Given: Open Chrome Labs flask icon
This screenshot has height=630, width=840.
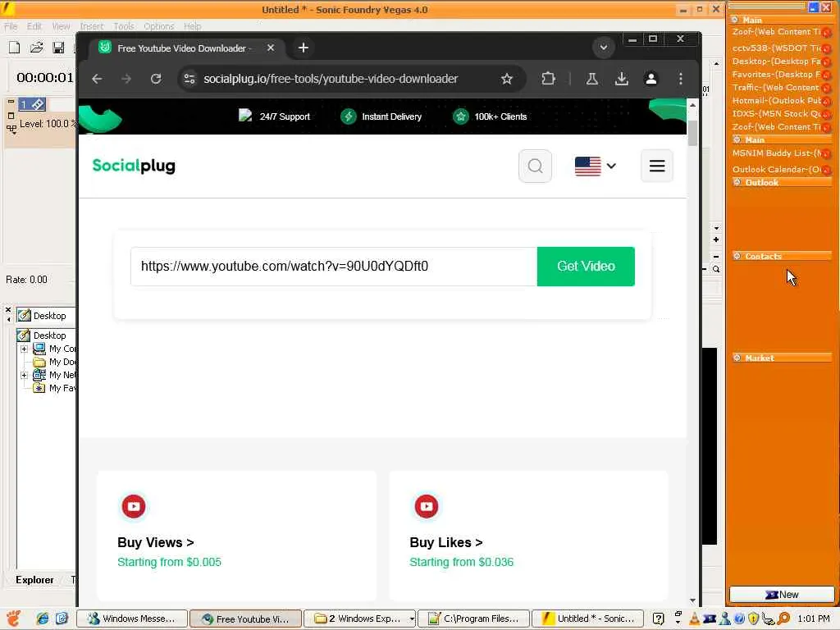Looking at the screenshot, I should (x=592, y=79).
